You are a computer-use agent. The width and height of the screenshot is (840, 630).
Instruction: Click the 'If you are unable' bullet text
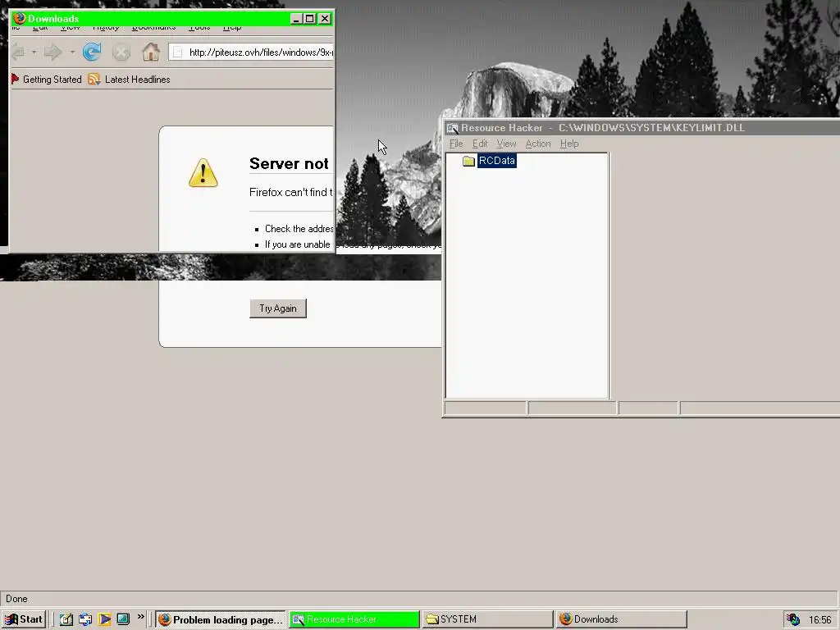[x=297, y=244]
